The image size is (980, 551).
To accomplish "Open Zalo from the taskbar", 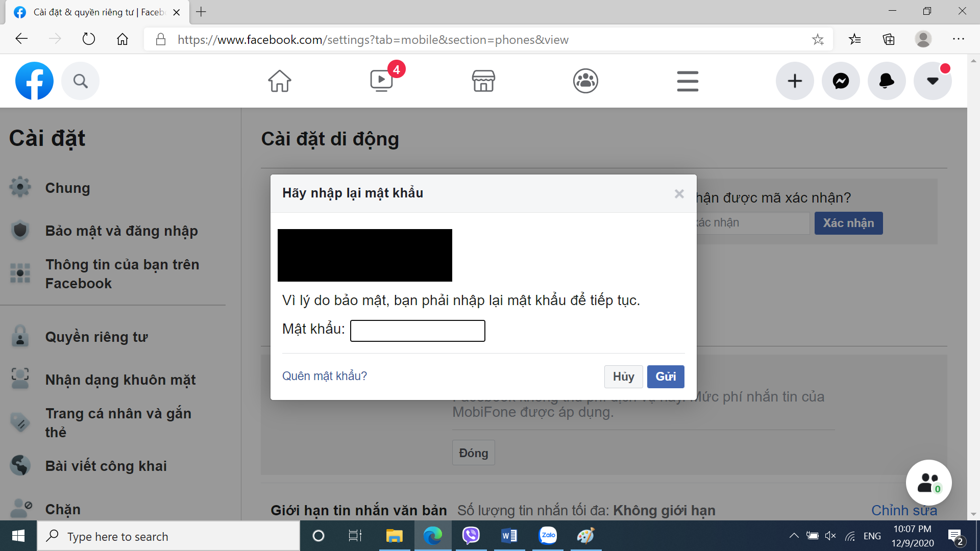I will (x=548, y=536).
